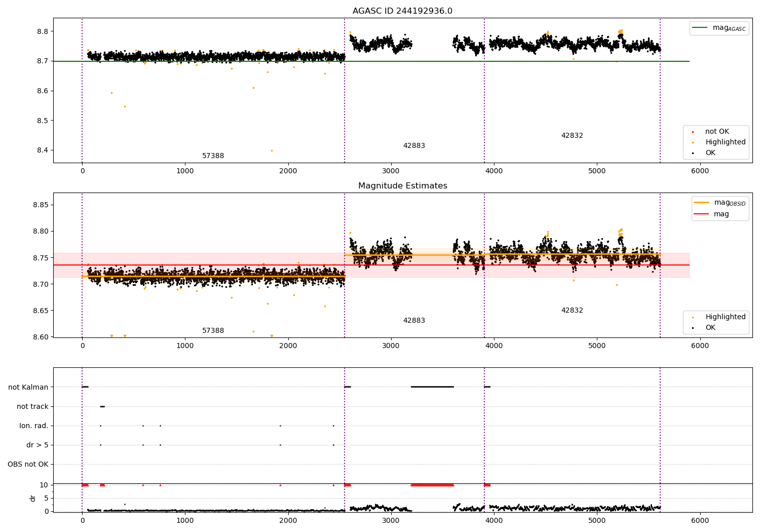Click the "dr" axis label in the bottom panel
This screenshot has width=760, height=532.
point(32,498)
